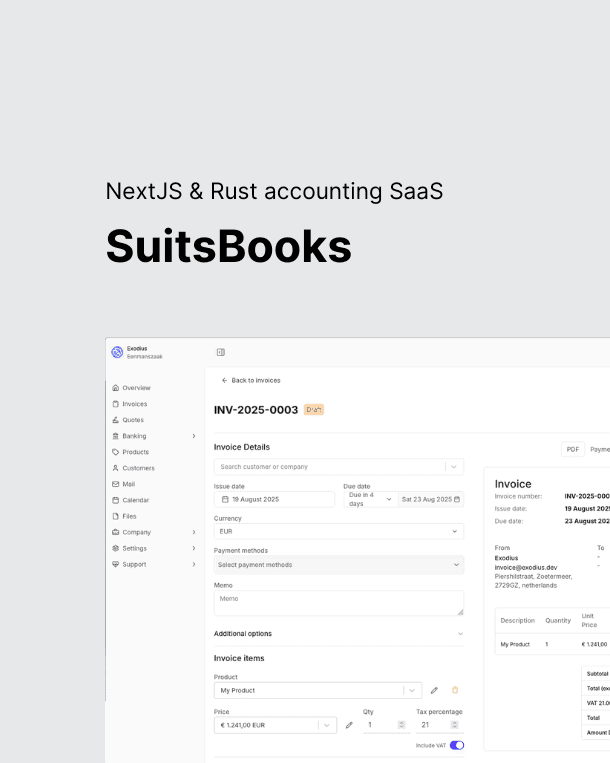Expand the Banking sidebar submenu
610x763 pixels.
[193, 436]
